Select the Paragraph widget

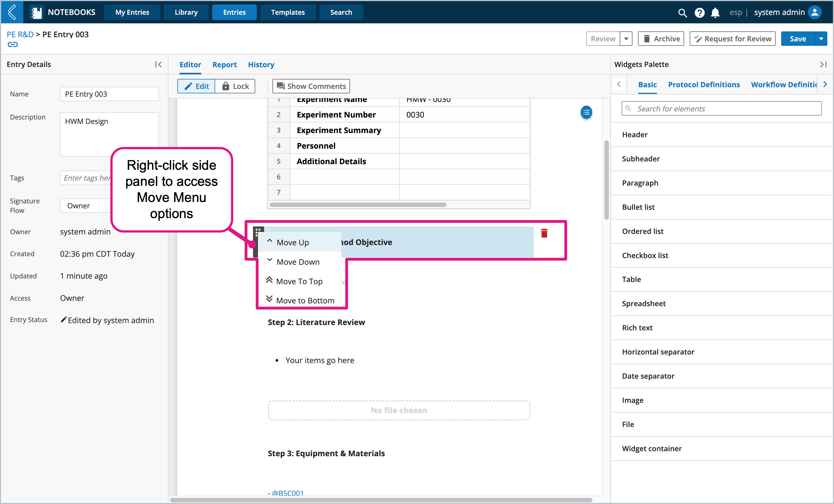722,183
